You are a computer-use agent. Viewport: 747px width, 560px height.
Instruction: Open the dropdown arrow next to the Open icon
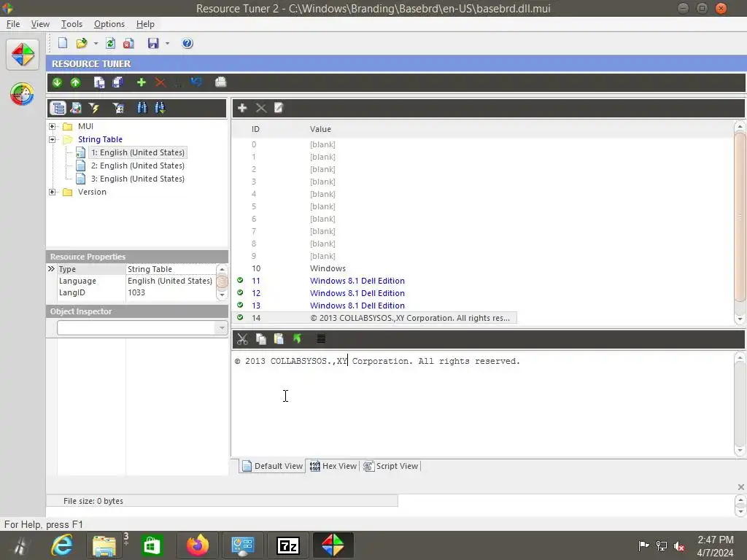pyautogui.click(x=96, y=44)
